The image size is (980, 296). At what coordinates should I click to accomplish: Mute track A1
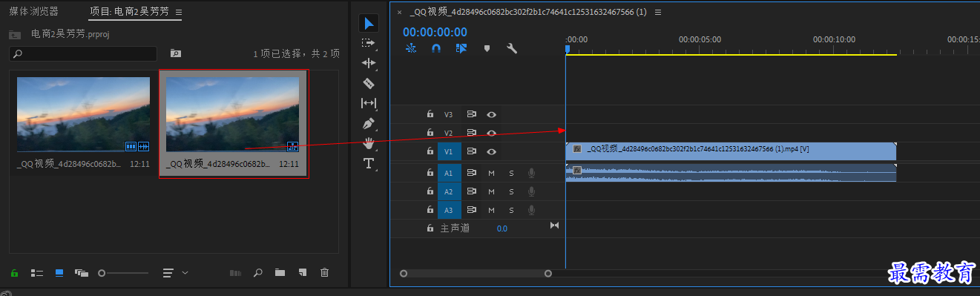click(491, 173)
